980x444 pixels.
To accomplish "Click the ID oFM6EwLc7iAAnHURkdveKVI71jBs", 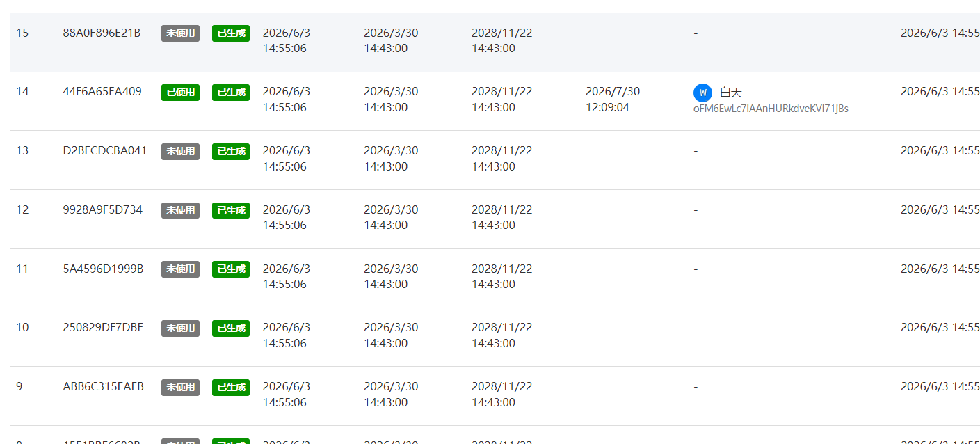I will [x=771, y=109].
